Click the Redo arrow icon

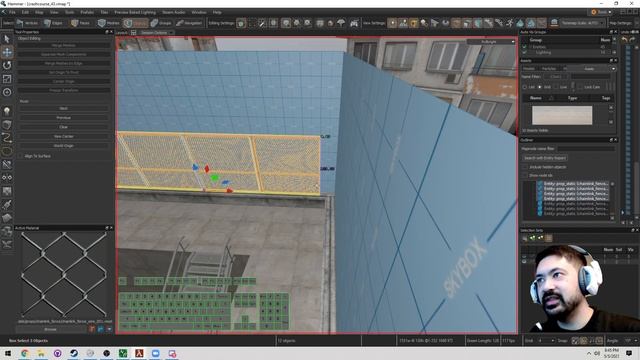pos(632,40)
